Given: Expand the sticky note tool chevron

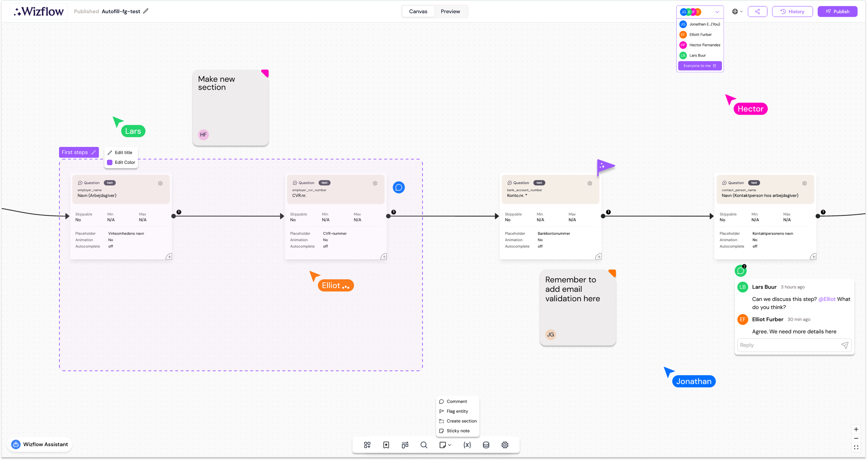Looking at the screenshot, I should point(450,445).
